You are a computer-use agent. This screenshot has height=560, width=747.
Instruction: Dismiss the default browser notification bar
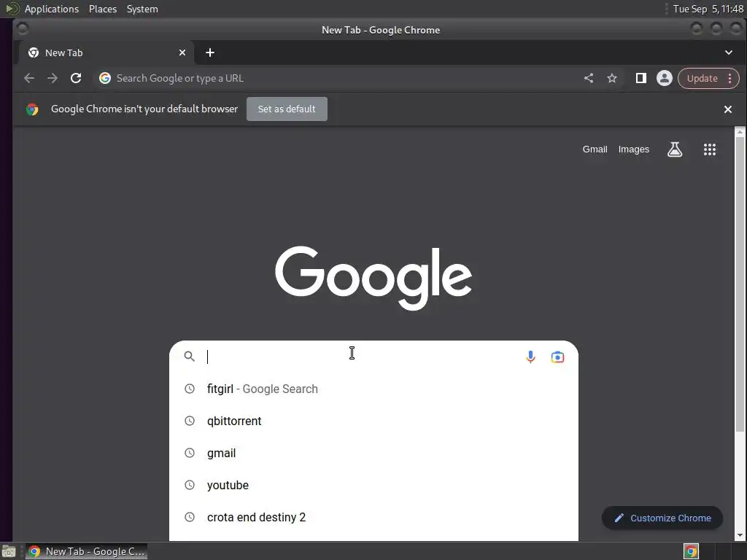coord(728,109)
